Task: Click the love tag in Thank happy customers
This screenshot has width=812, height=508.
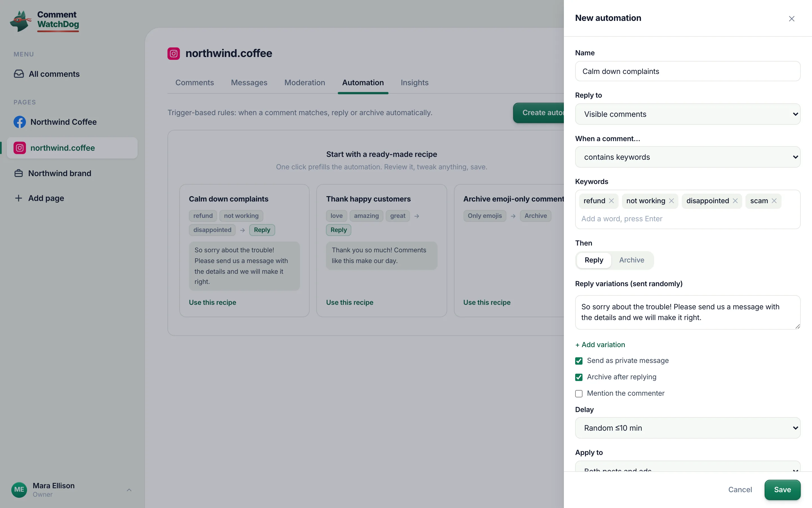Action: pos(336,216)
